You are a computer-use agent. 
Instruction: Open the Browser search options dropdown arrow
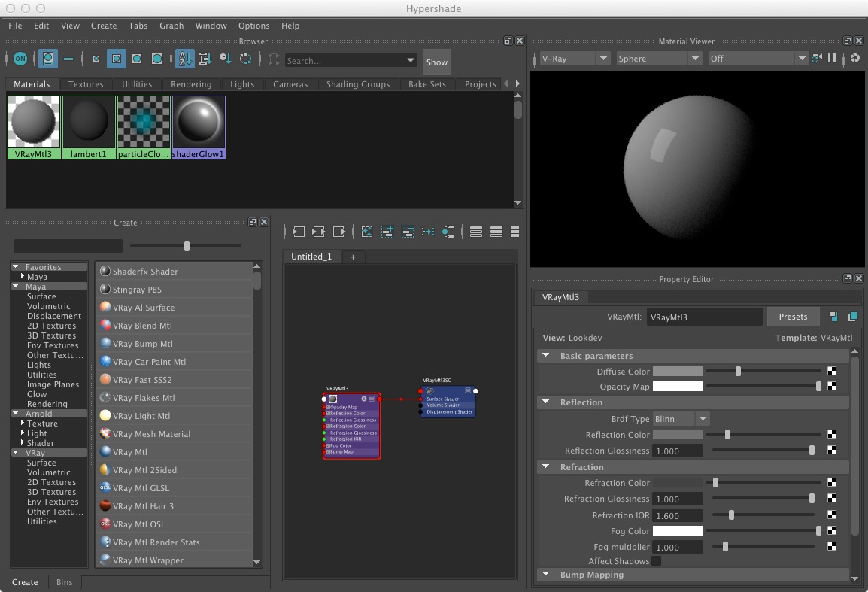point(410,60)
